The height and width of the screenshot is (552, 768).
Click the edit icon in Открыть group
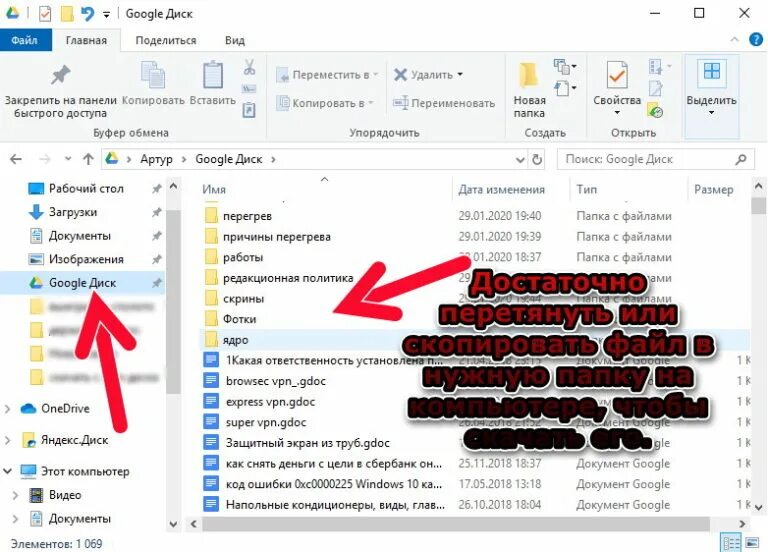pos(655,89)
